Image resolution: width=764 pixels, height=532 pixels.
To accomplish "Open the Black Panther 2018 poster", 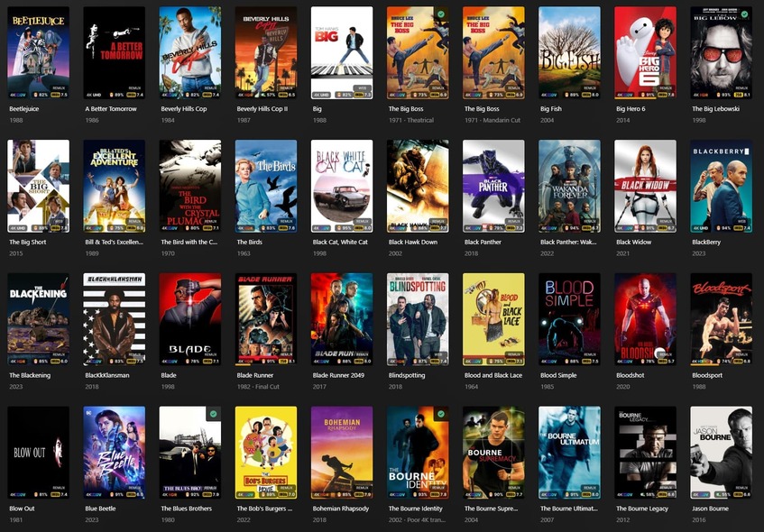I will (x=493, y=186).
